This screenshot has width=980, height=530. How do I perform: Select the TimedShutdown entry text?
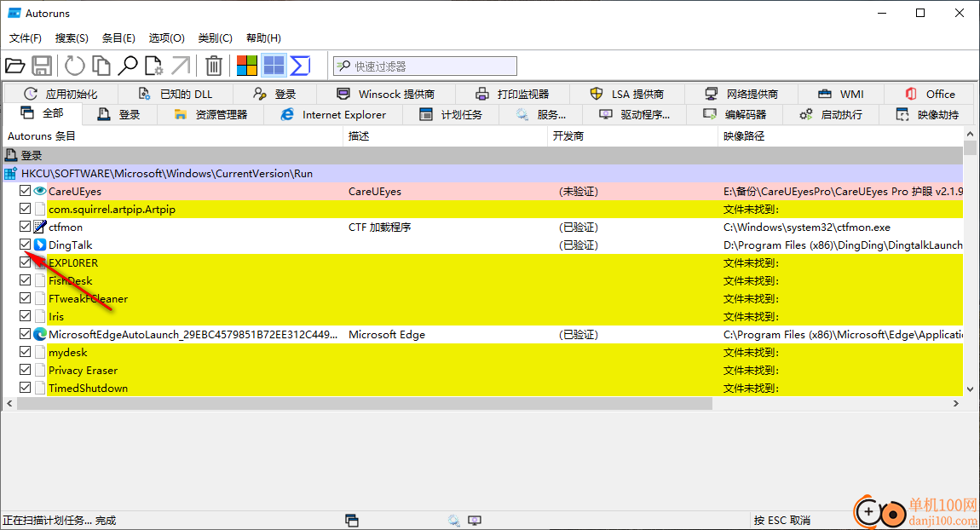88,388
